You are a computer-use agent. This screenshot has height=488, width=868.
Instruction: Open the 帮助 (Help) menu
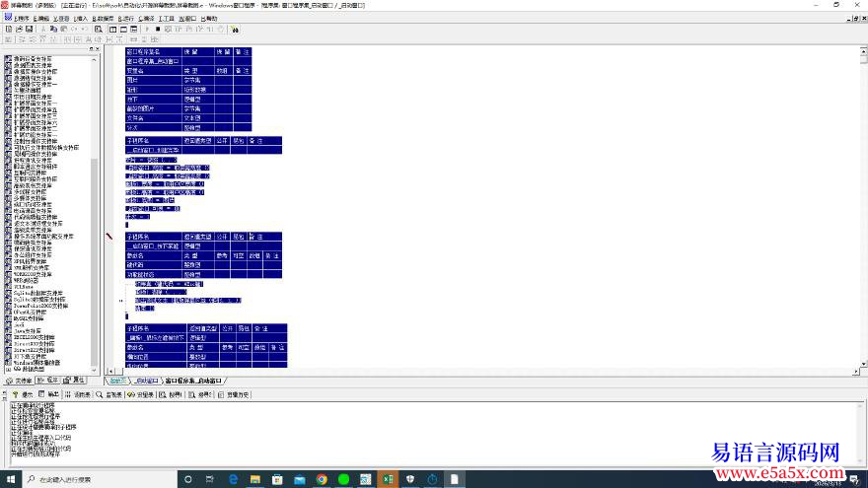click(209, 18)
